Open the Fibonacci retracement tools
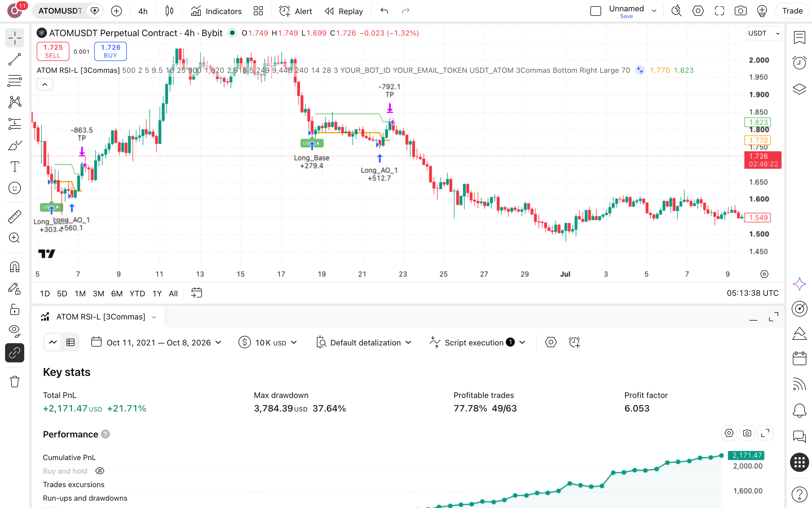Screen dimensions: 812x508 tap(15, 81)
